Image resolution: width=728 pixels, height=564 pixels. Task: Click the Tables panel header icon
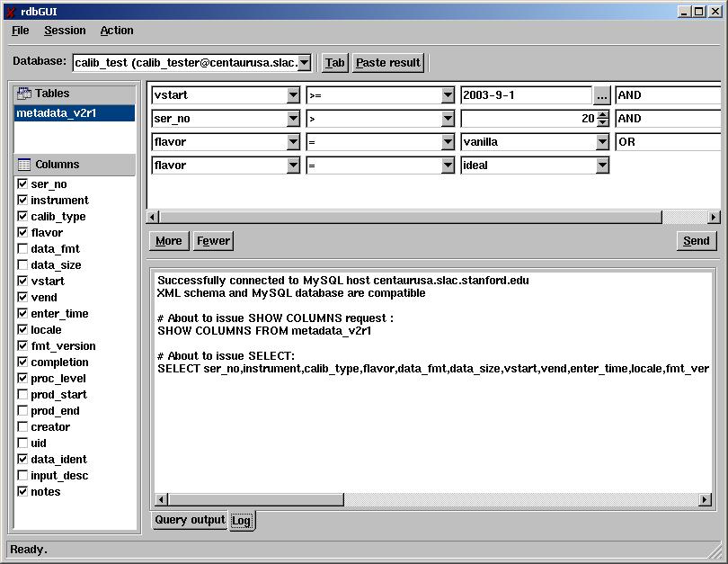(24, 94)
